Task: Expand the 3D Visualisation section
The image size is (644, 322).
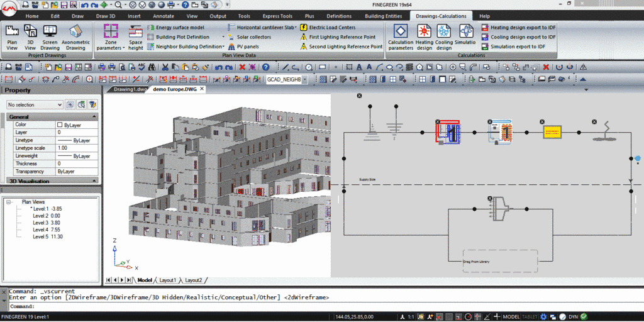Action: (94, 181)
